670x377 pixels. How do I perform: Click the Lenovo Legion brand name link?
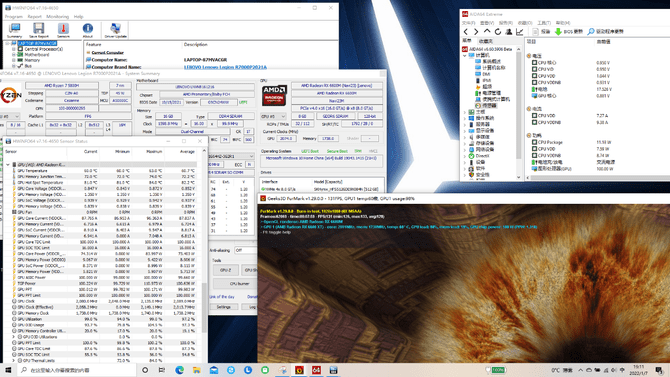[225, 67]
